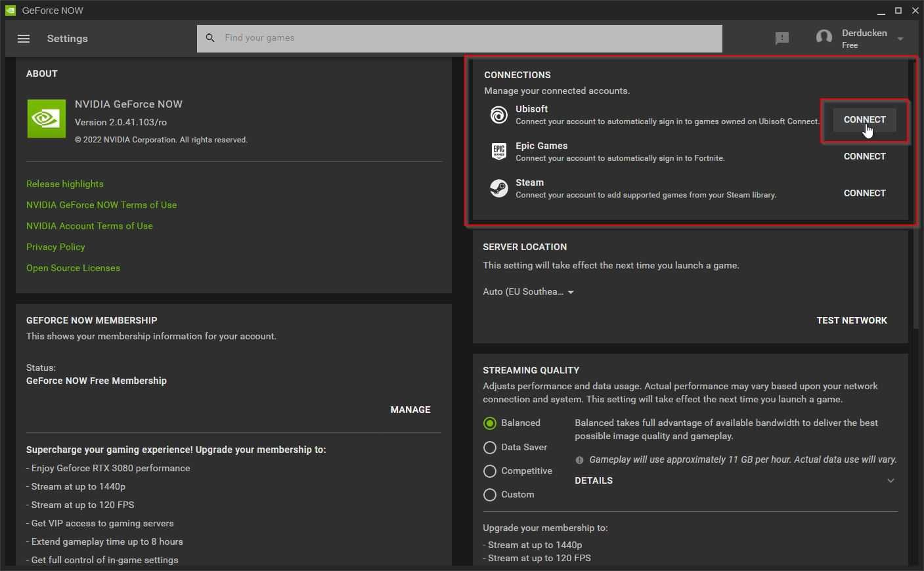Close the GeForce NOW window
Image resolution: width=924 pixels, height=571 pixels.
point(915,11)
